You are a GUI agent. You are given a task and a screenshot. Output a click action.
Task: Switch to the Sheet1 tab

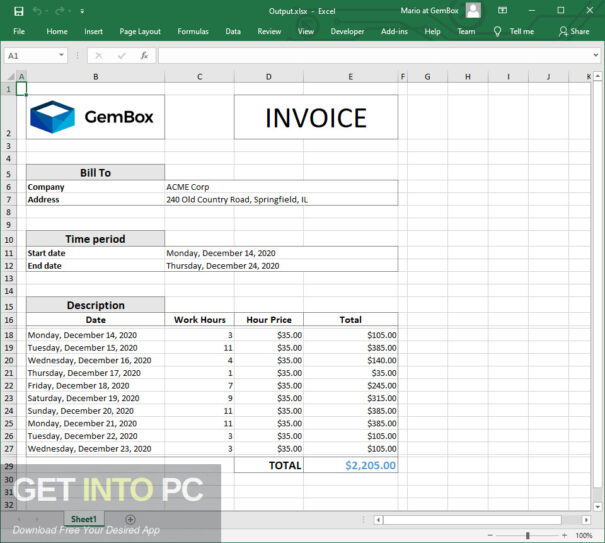click(84, 519)
